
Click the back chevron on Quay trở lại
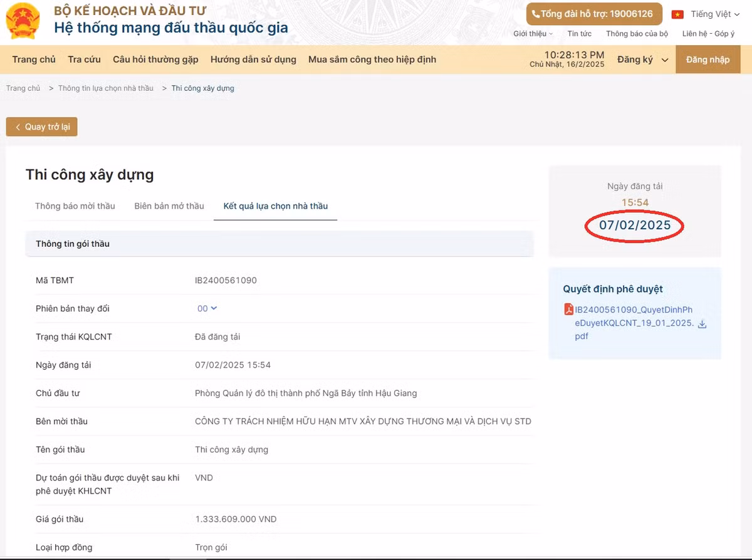pos(18,127)
